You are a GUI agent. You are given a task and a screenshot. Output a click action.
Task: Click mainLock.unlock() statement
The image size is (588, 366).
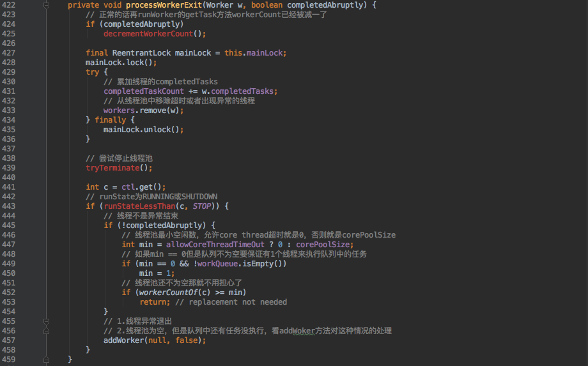coord(144,130)
